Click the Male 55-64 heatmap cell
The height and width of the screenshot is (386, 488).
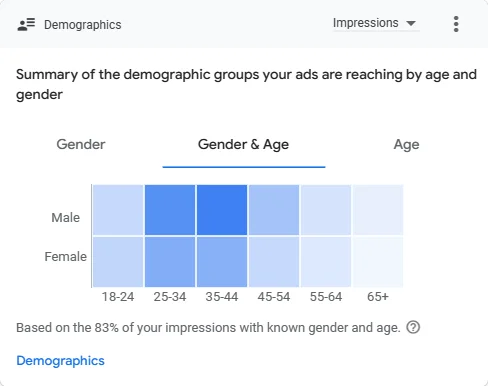click(326, 210)
